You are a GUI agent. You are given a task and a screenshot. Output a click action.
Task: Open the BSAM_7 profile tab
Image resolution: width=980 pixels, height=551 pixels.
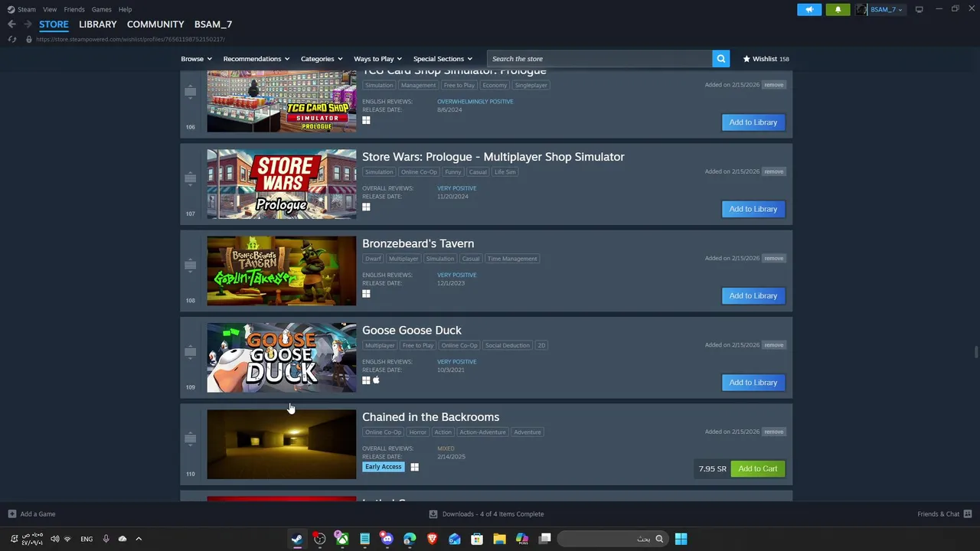point(213,24)
